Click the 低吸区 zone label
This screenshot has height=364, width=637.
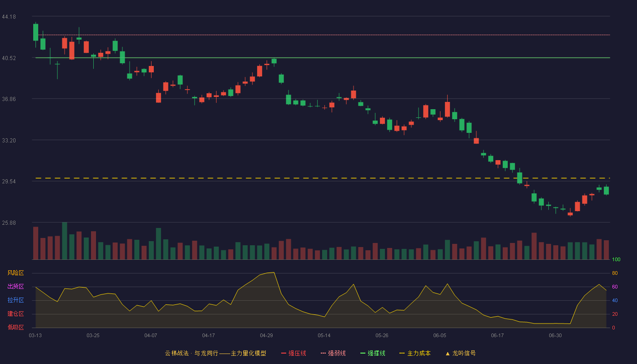(15, 328)
